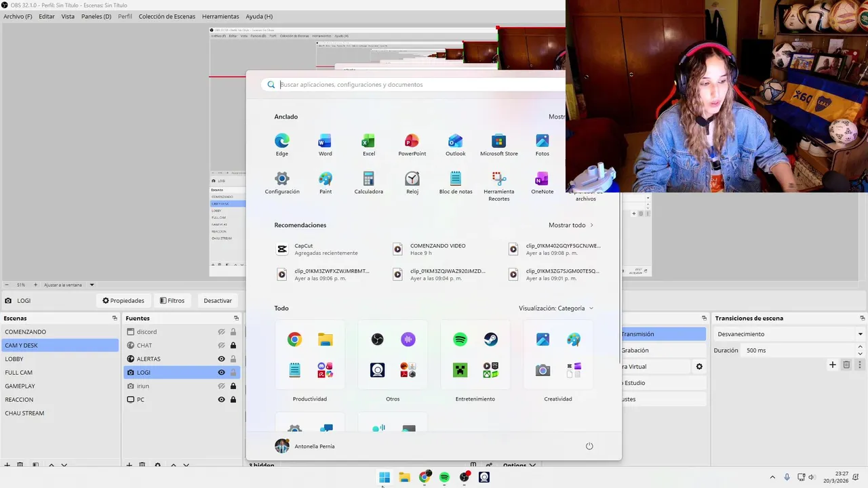868x488 pixels.
Task: Increase transition Duración with up arrow
Action: [861, 348]
